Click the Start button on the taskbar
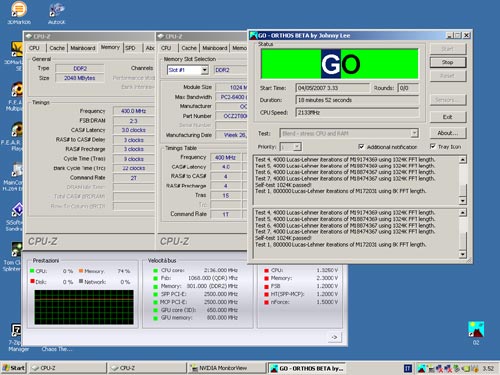The width and height of the screenshot is (500, 375). point(14,368)
